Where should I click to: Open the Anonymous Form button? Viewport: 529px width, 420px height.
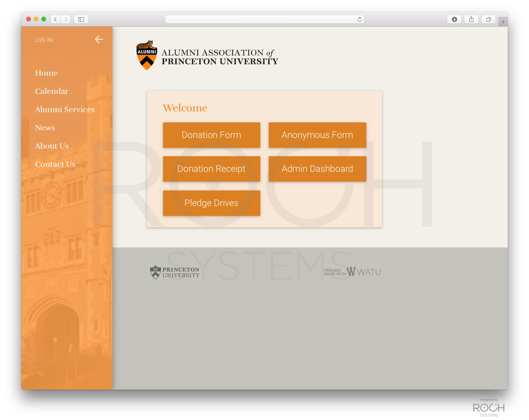tap(317, 135)
